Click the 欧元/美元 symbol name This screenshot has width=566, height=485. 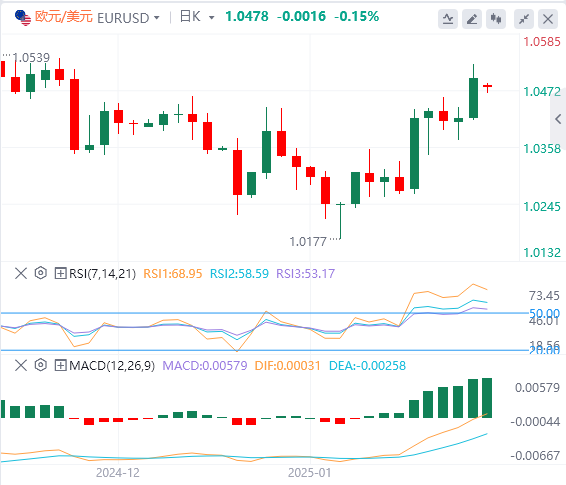click(64, 17)
